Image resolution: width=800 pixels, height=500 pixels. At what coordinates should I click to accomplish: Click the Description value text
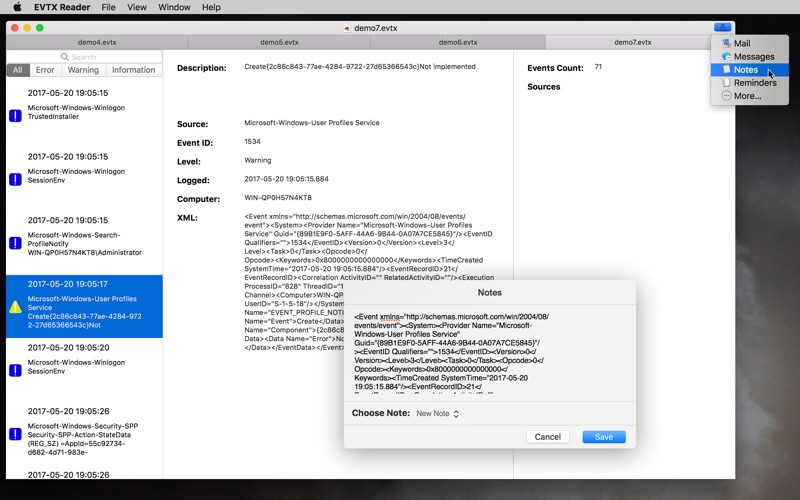(360, 67)
